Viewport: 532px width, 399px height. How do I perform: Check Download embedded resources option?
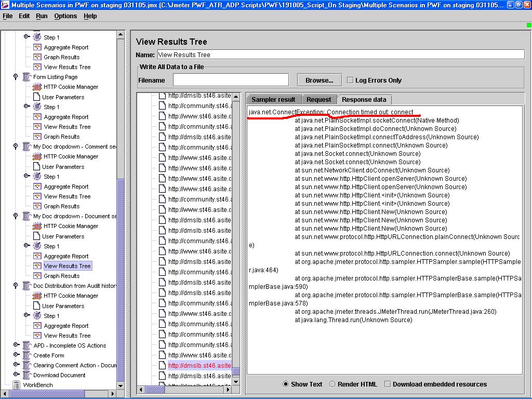pyautogui.click(x=388, y=384)
